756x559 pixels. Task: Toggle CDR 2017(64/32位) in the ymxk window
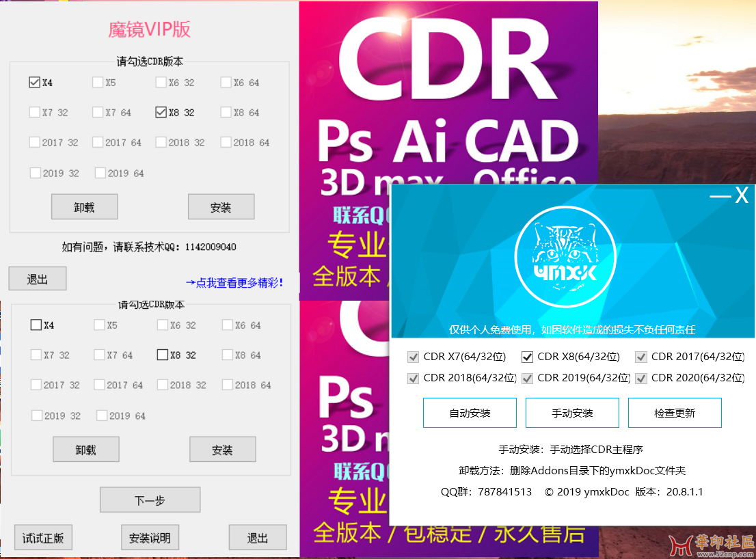(x=640, y=357)
